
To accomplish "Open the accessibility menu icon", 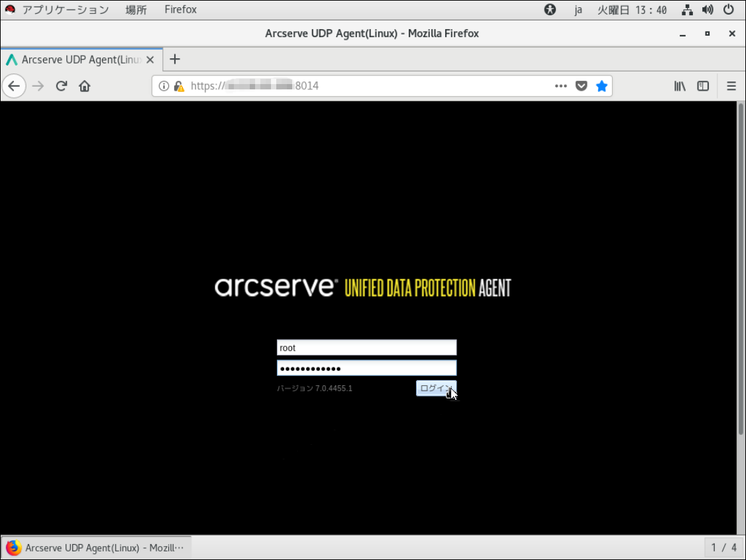I will point(550,9).
